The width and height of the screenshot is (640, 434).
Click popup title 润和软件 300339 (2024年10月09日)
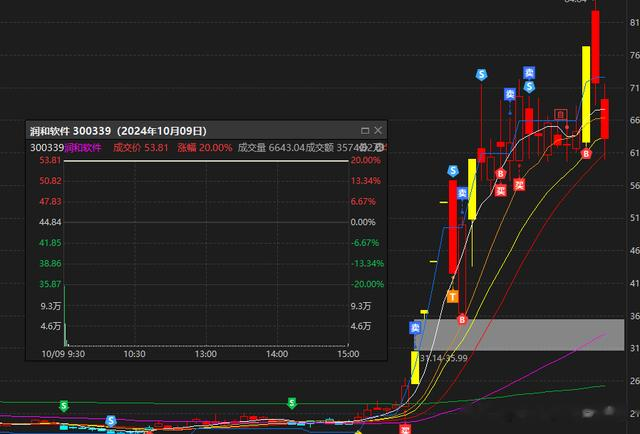pyautogui.click(x=118, y=131)
